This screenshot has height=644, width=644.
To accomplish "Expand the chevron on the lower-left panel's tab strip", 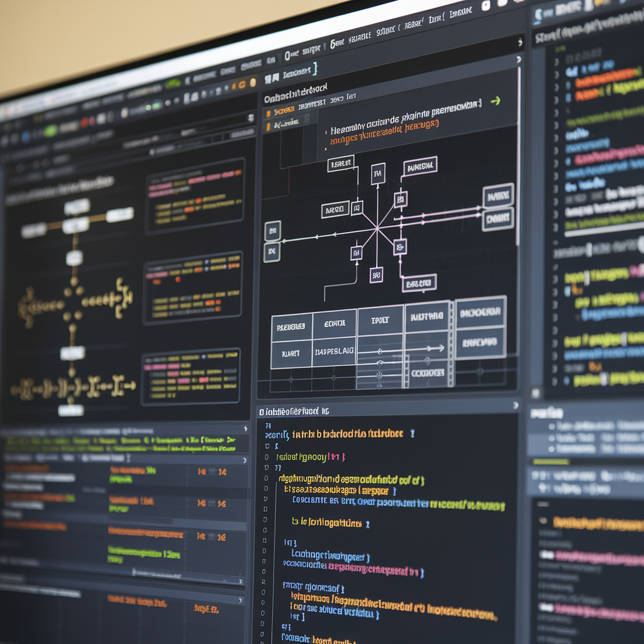I will tap(245, 460).
